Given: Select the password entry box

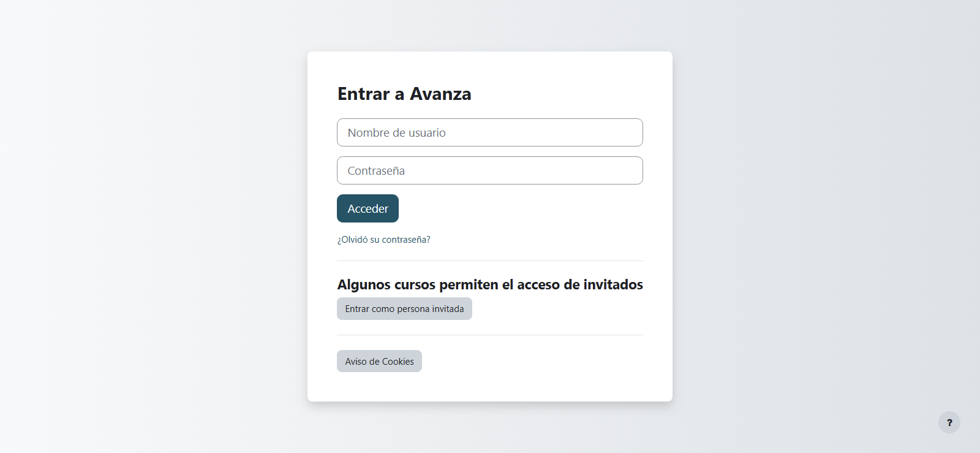Looking at the screenshot, I should click(490, 170).
